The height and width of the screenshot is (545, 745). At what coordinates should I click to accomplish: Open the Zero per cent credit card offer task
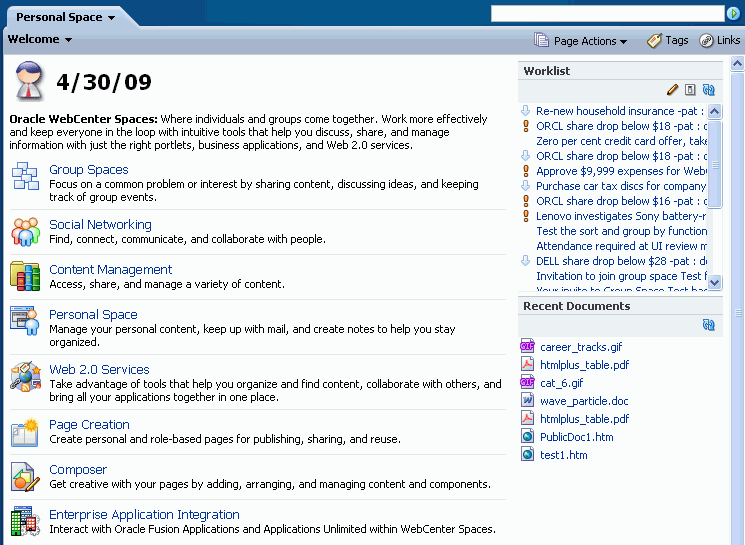[x=621, y=141]
